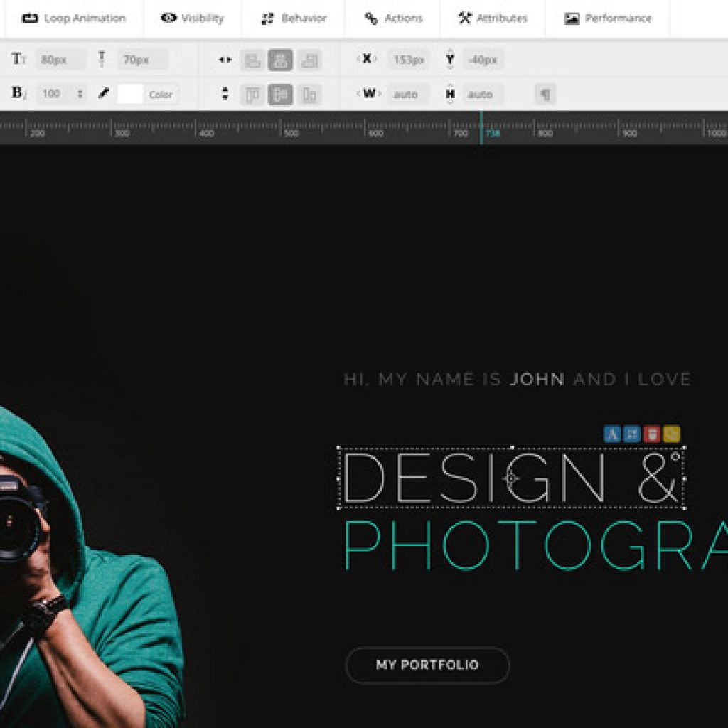Viewport: 728px width, 728px height.
Task: Click the red delete layer quick icon
Action: click(652, 434)
